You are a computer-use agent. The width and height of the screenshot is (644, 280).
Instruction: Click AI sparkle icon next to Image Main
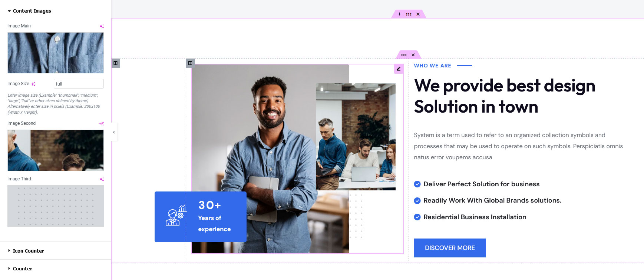tap(102, 26)
